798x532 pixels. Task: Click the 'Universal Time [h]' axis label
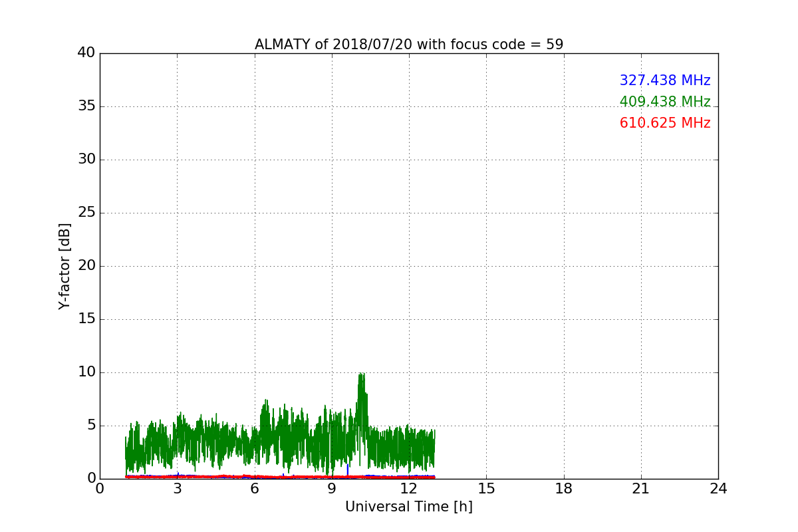pos(409,507)
